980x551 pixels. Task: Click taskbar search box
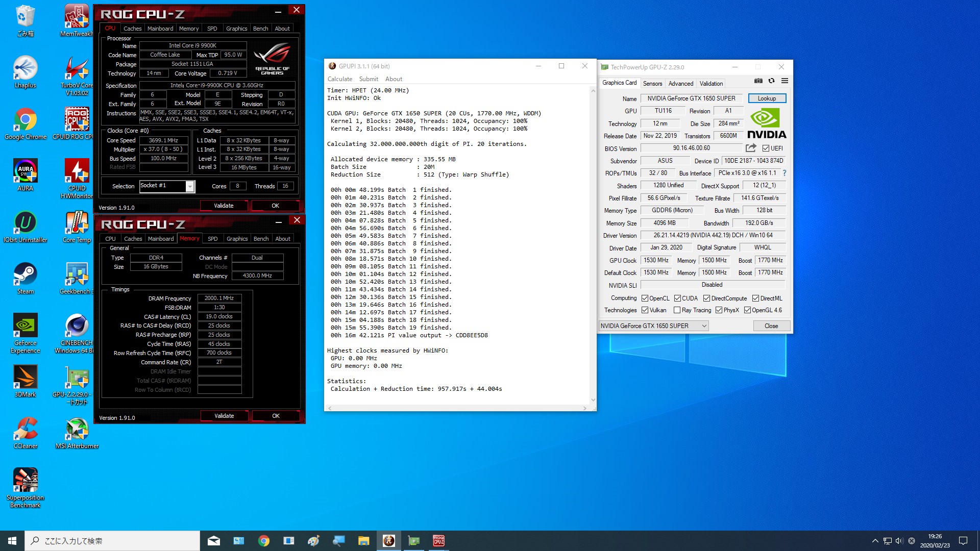pyautogui.click(x=112, y=541)
